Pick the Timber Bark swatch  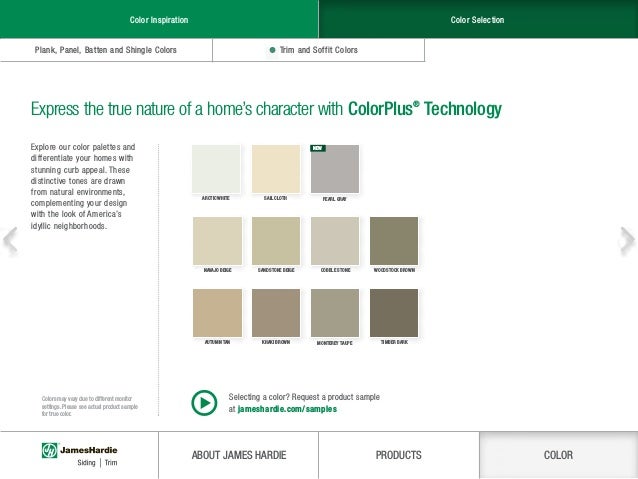pyautogui.click(x=394, y=313)
